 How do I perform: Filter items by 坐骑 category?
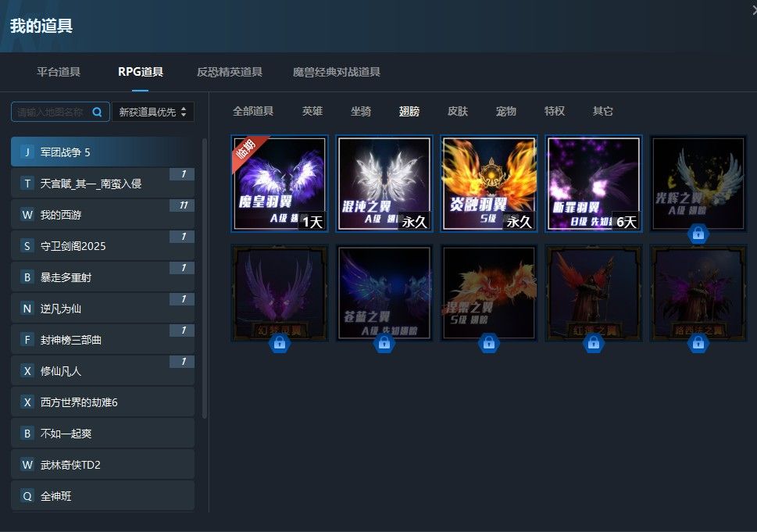361,111
